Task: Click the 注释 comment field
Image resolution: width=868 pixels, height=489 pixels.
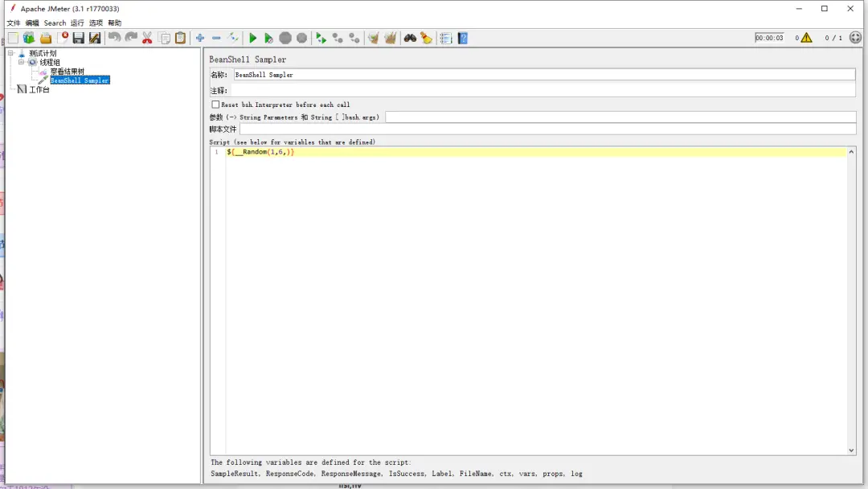Action: coord(544,90)
